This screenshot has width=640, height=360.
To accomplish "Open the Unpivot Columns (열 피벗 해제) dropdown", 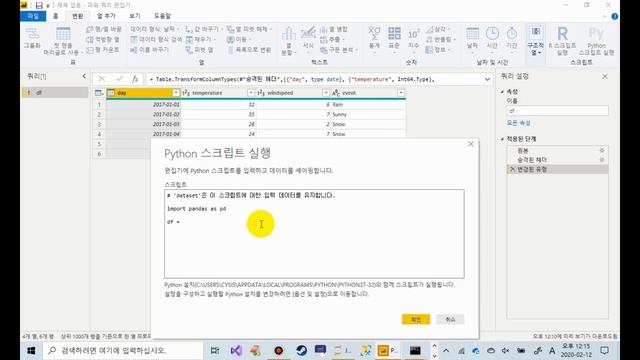I will pos(249,29).
